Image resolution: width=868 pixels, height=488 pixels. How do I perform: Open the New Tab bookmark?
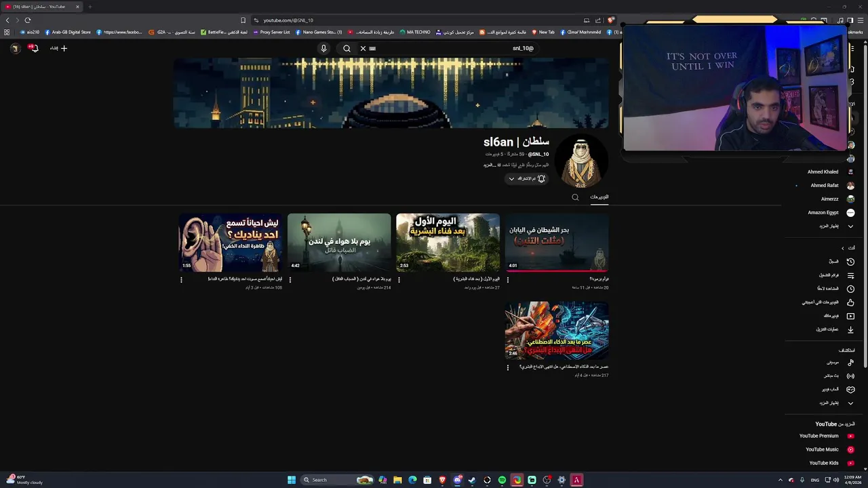(543, 32)
